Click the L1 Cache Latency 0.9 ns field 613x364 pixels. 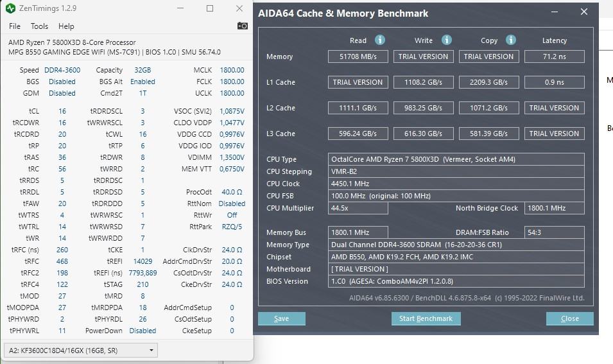point(555,82)
